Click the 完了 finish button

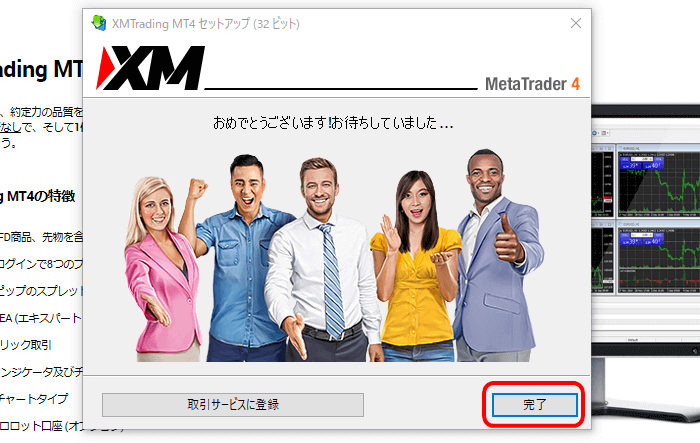[534, 405]
